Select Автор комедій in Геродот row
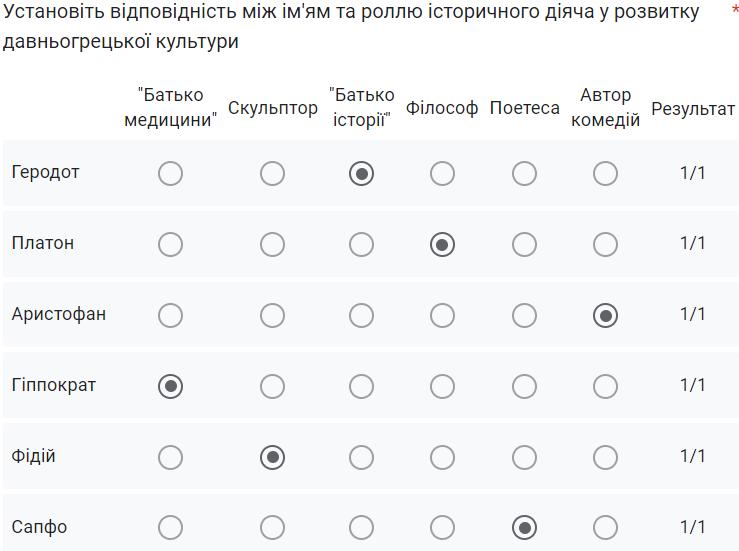Screen dimensions: 739x551 click(605, 174)
